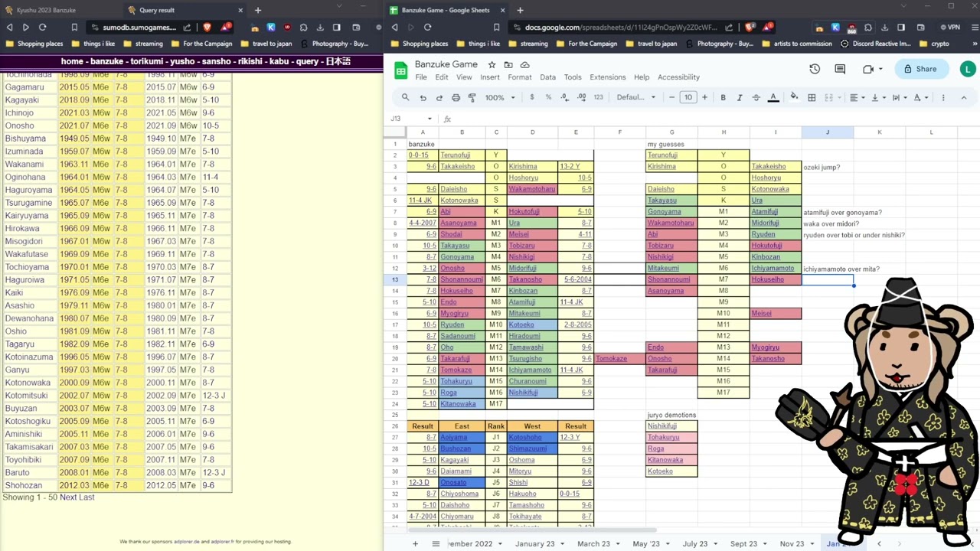
Task: Check cloud document status icon
Action: point(525,65)
